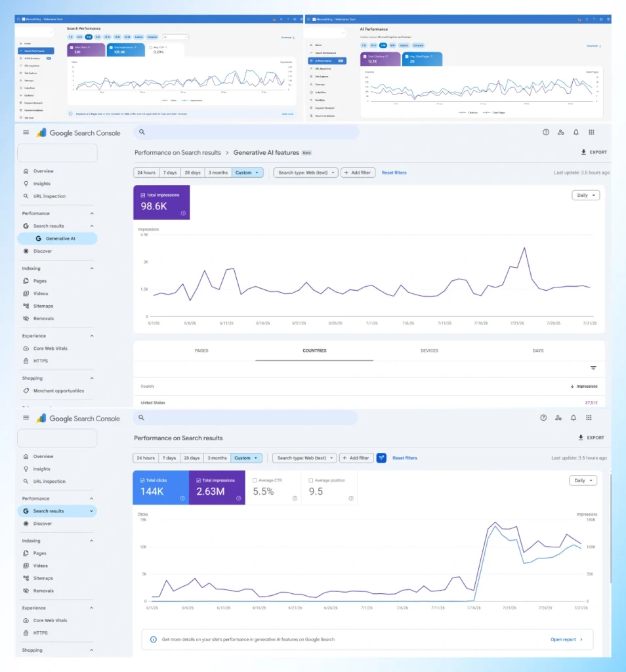Click blue filter icon beside lower Add filter
Viewport: 626px width, 672px height.
pyautogui.click(x=381, y=457)
